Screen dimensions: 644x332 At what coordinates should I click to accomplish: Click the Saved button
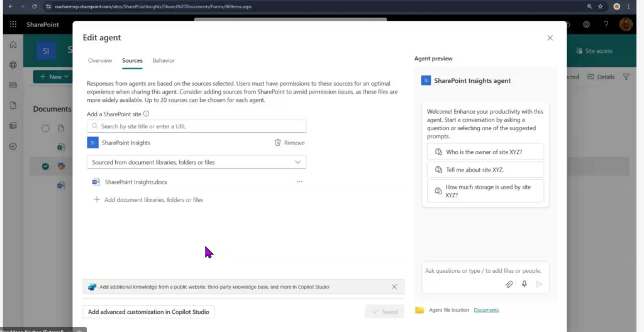384,312
